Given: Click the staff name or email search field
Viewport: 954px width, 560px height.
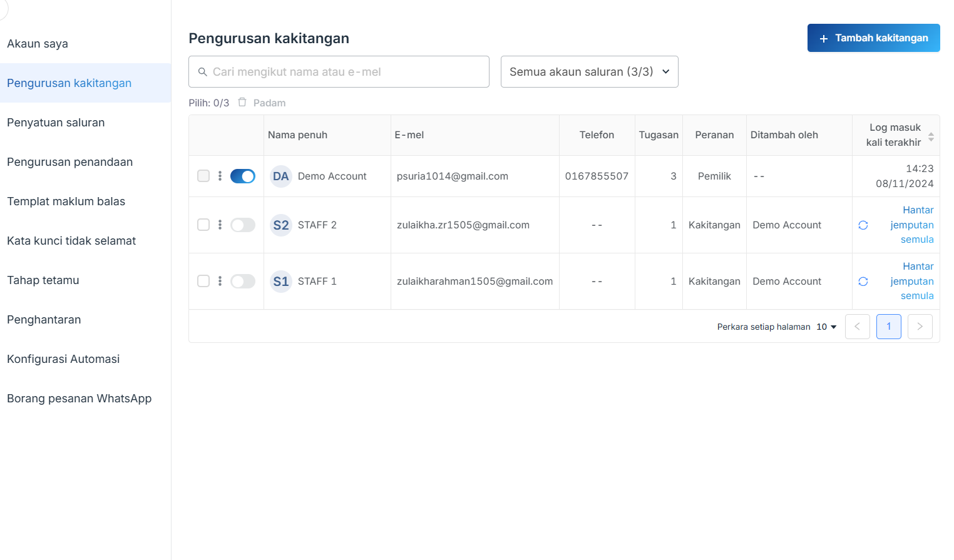Looking at the screenshot, I should click(x=339, y=72).
